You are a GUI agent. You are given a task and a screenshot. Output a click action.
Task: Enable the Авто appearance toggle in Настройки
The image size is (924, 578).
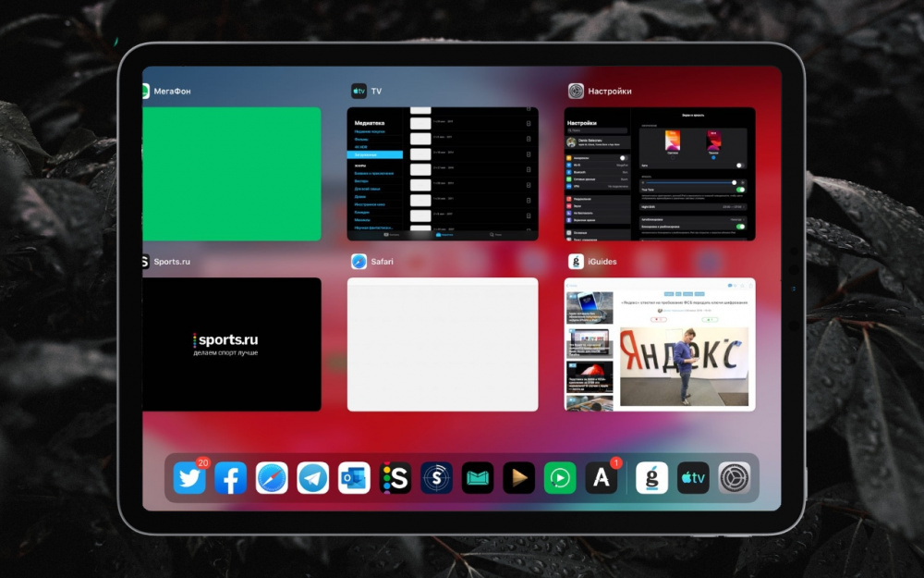(741, 166)
